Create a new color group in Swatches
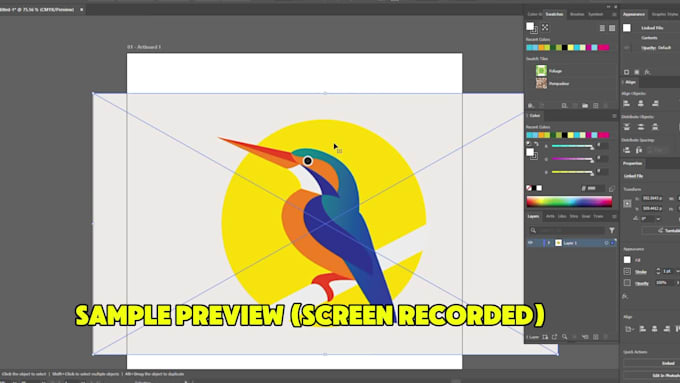Viewport: 680px width, 383px height. tap(585, 105)
